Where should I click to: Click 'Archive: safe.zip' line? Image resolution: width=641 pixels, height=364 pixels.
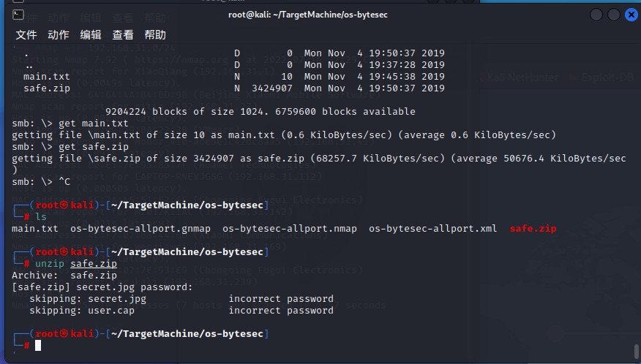click(x=64, y=276)
